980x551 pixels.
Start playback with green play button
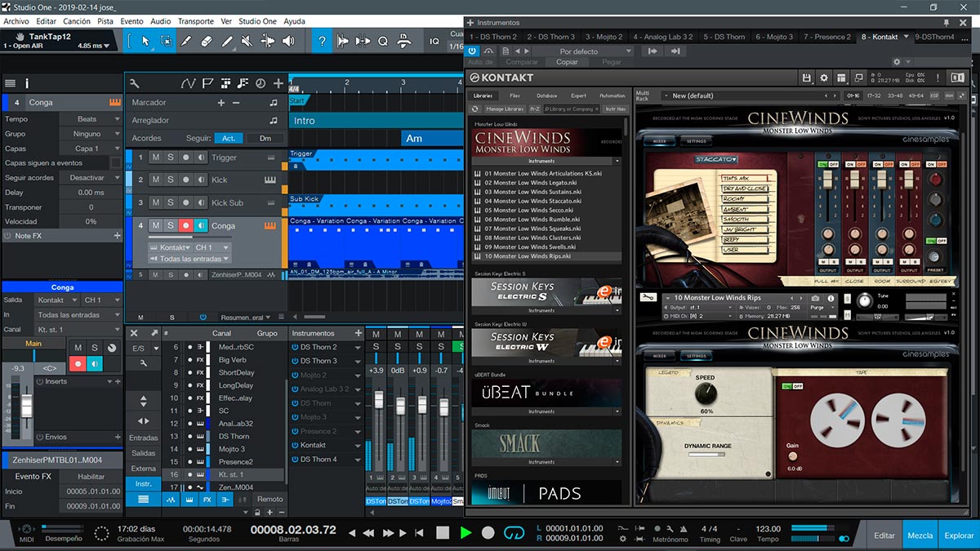pyautogui.click(x=465, y=532)
